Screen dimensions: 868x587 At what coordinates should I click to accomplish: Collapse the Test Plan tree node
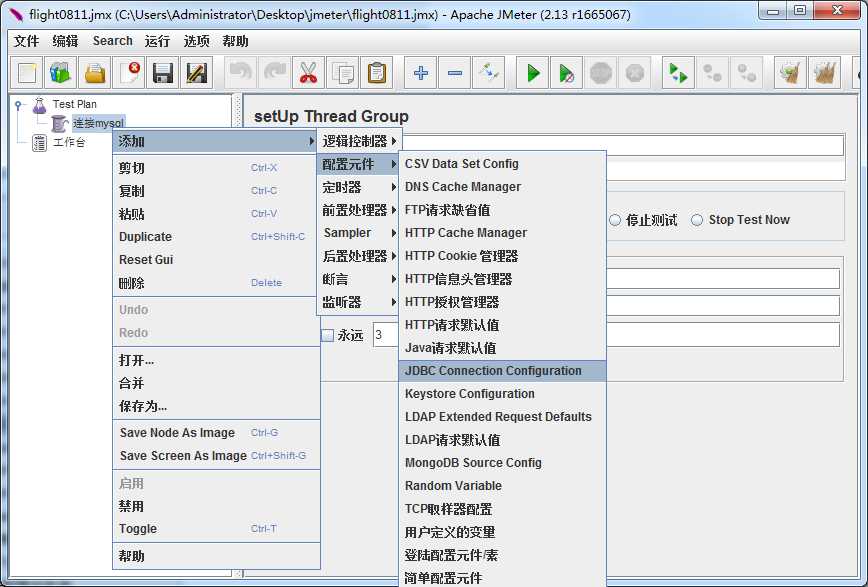[18, 104]
